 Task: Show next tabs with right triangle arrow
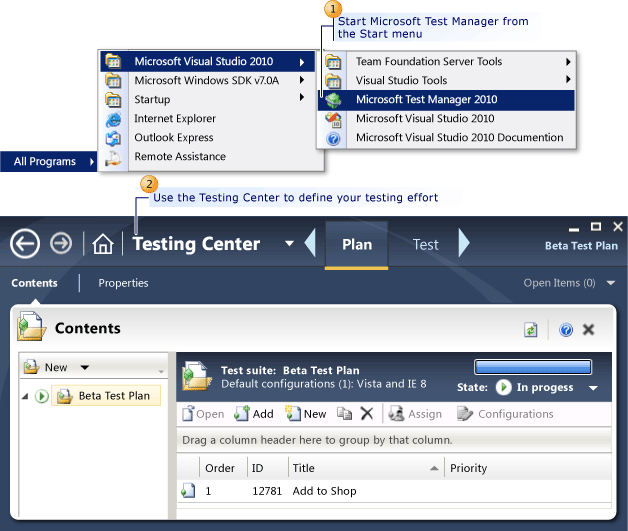point(464,243)
